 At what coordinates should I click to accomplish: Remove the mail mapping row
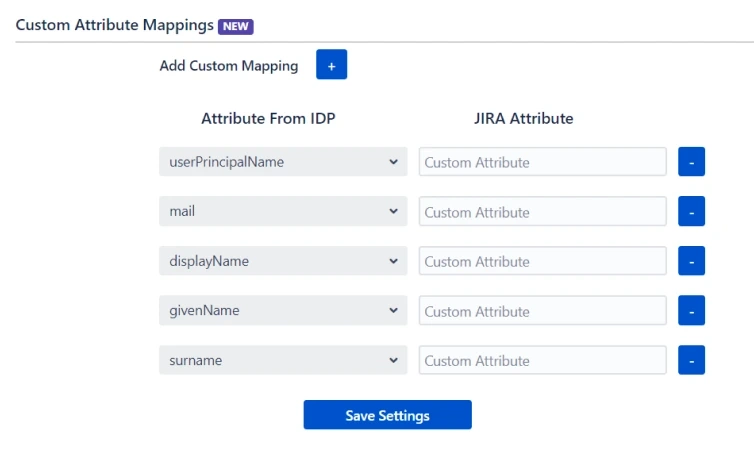click(691, 211)
